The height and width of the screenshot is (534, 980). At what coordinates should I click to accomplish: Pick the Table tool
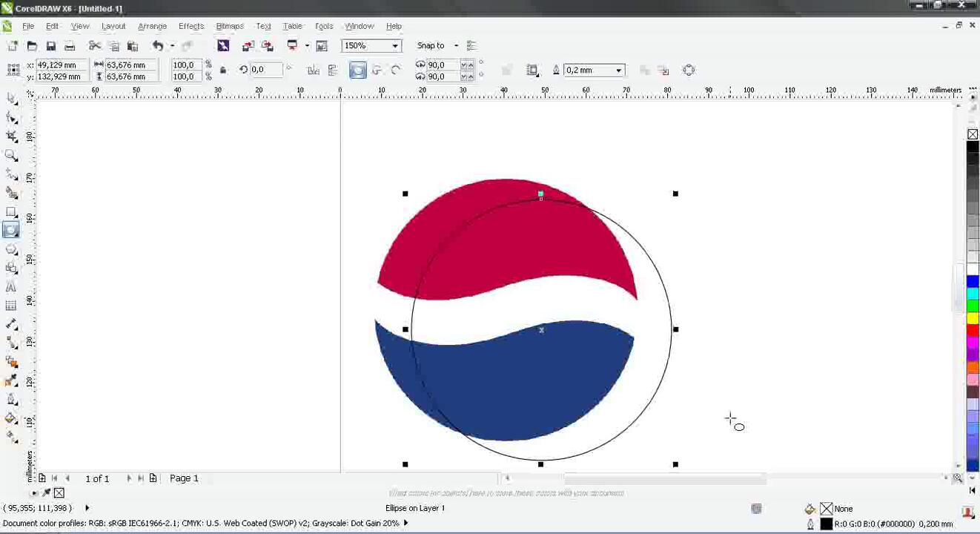click(x=11, y=306)
